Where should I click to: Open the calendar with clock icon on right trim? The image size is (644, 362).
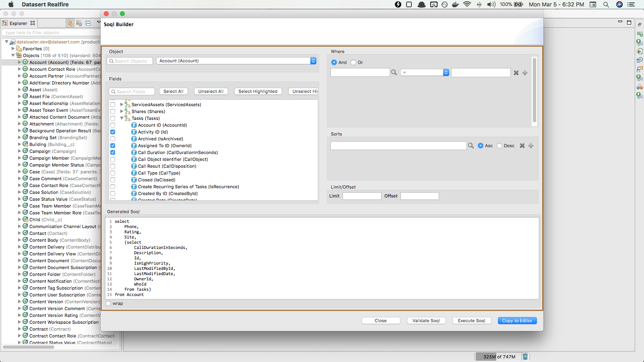pyautogui.click(x=640, y=60)
